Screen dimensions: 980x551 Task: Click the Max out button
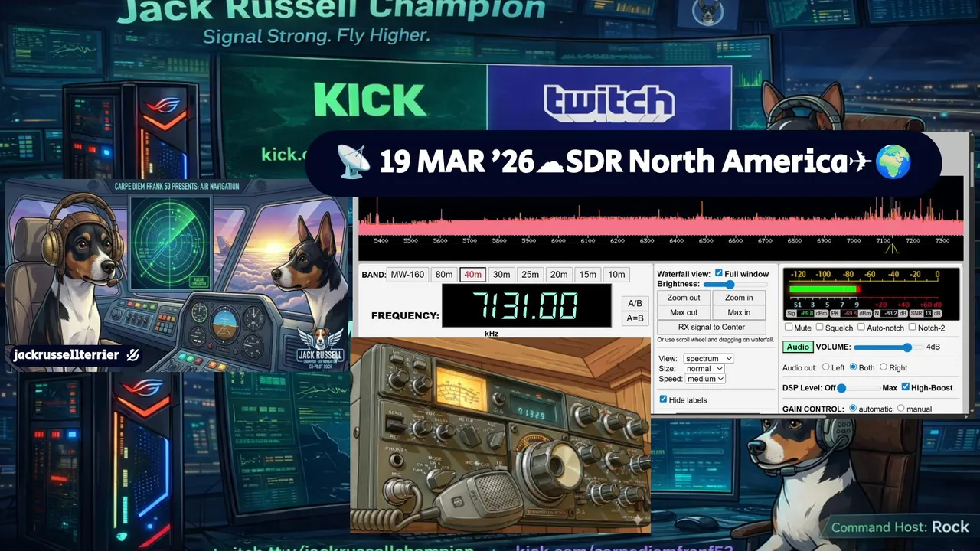(x=684, y=312)
